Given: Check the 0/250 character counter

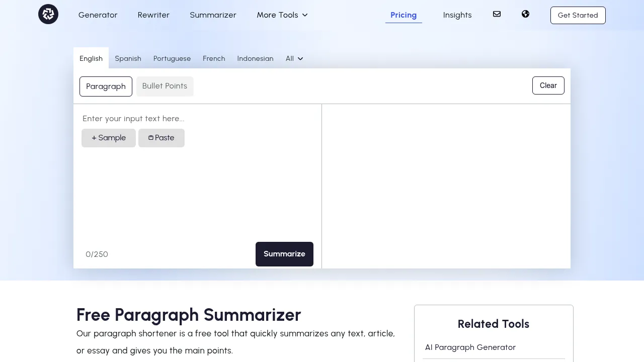Looking at the screenshot, I should [97, 254].
